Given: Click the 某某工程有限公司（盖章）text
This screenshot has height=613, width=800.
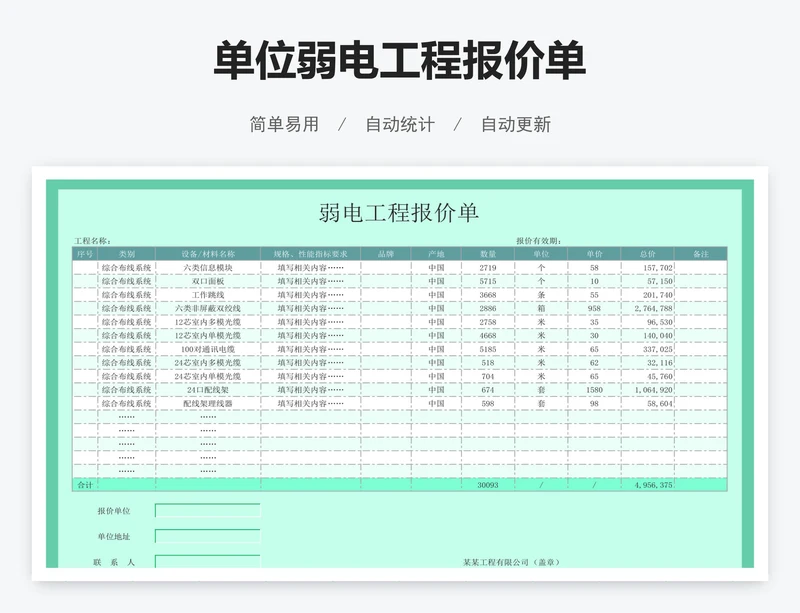Looking at the screenshot, I should tap(511, 562).
